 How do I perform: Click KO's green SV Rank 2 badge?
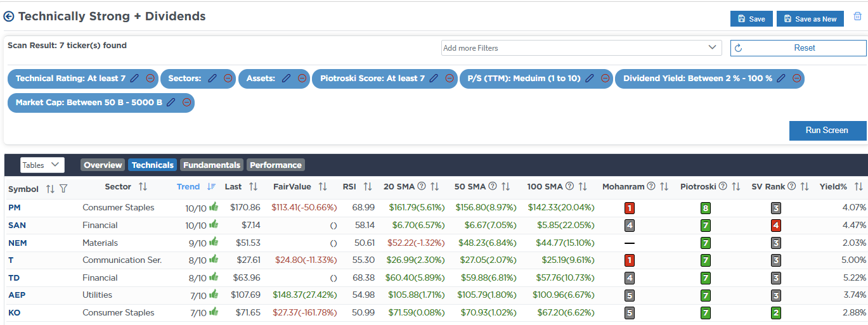pos(776,312)
